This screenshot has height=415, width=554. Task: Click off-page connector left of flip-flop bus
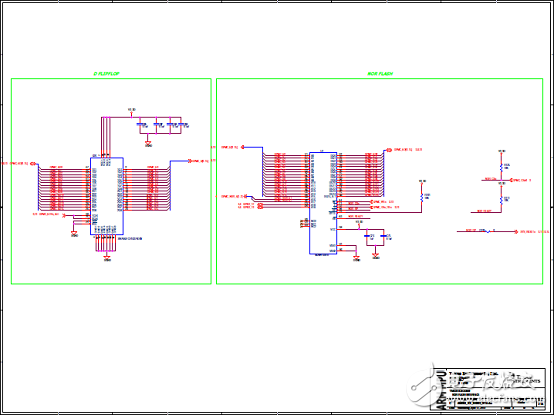point(33,164)
